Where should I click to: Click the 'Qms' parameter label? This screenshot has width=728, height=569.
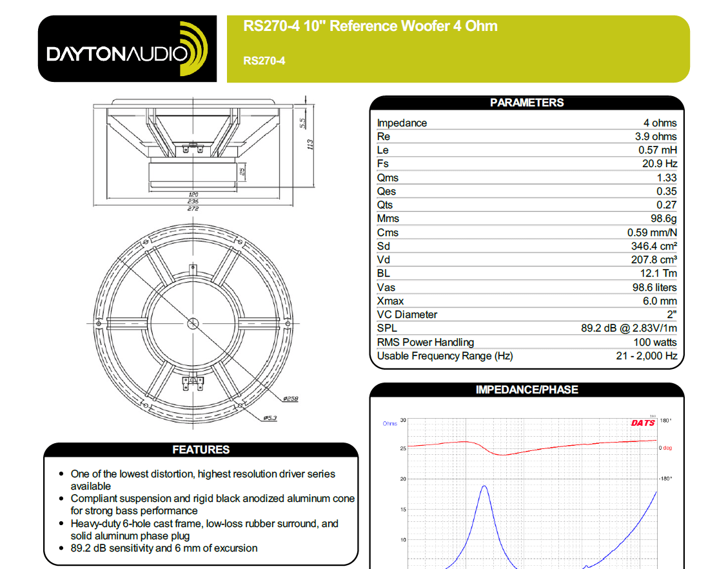[x=388, y=177]
